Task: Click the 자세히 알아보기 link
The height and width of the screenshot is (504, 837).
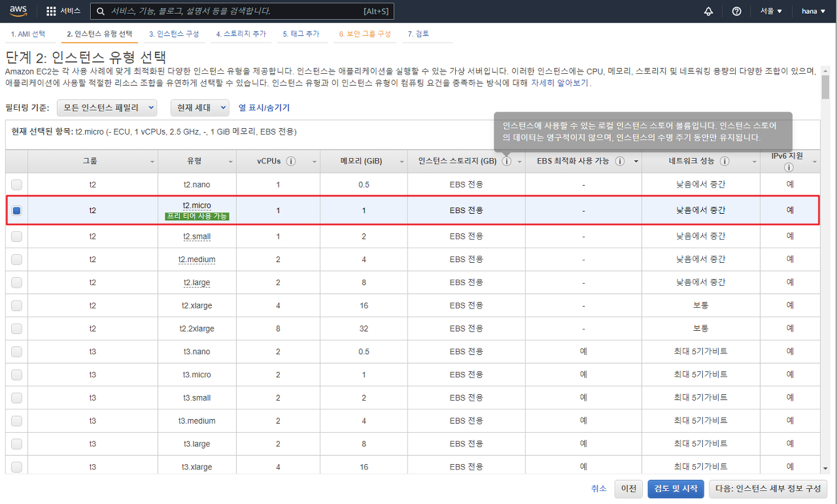Action: [x=560, y=83]
